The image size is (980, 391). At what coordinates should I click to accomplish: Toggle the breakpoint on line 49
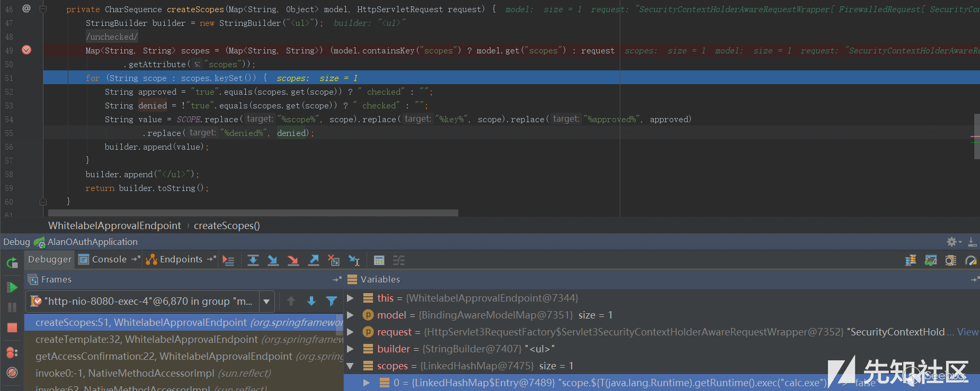(26, 50)
